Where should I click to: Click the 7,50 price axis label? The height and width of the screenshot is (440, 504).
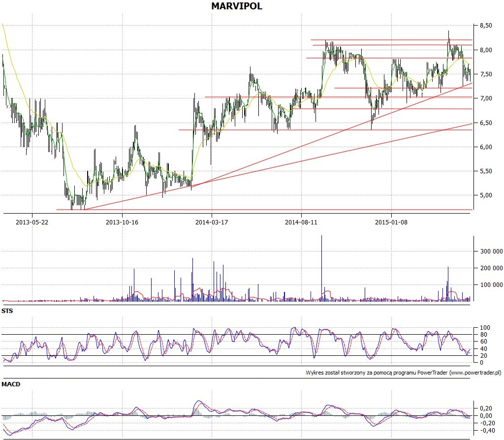pos(486,74)
